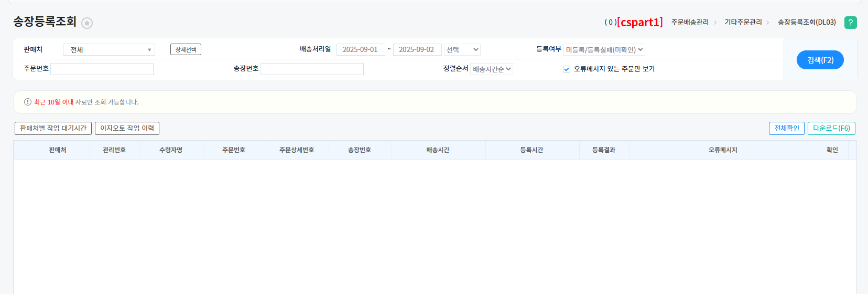Click the 검색(F2) search button
868x294 pixels.
click(x=820, y=60)
